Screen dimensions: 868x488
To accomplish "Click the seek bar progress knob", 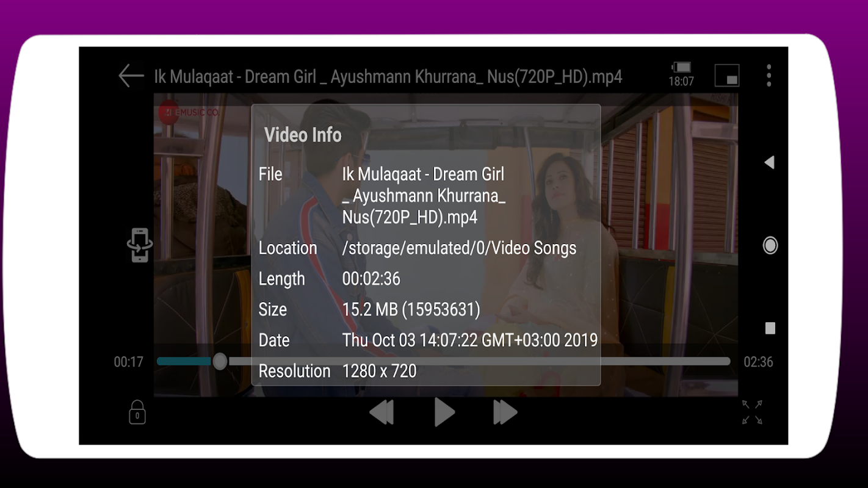I will pyautogui.click(x=220, y=362).
